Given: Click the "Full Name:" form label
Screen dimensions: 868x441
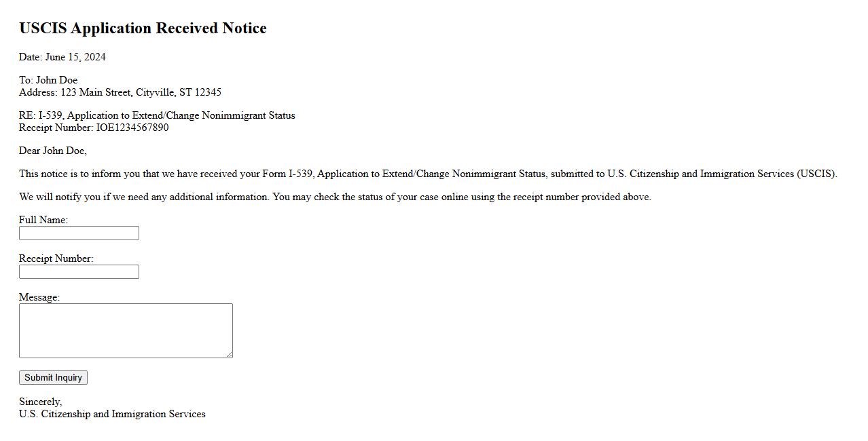Looking at the screenshot, I should click(43, 220).
